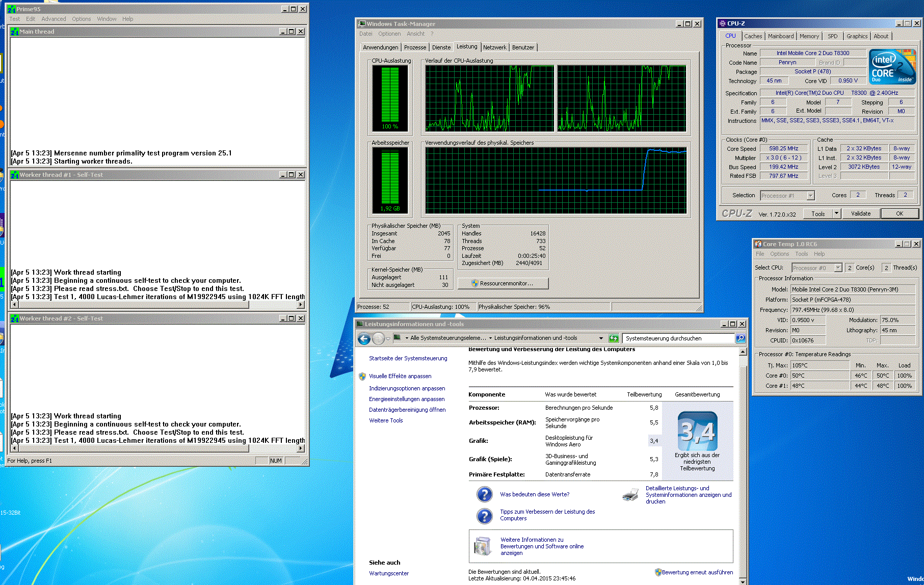Click the icon next to 'Weitere Informationen zu Bewertungen'
Viewport: 924px width, 585px height.
tap(482, 546)
